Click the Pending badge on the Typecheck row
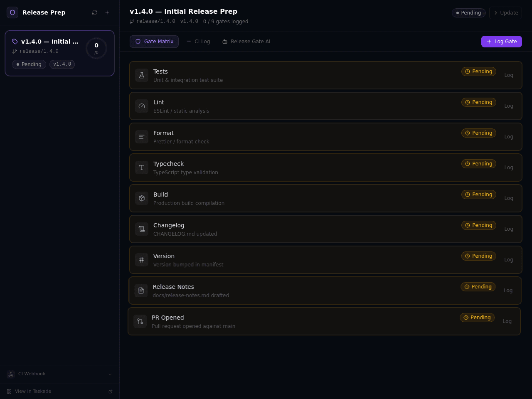This screenshot has height=399, width=532. tap(479, 164)
